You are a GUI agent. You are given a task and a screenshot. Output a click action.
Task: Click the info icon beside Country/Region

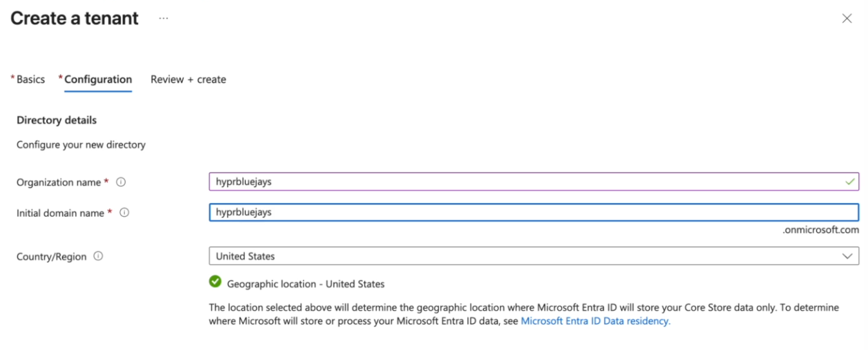pos(98,256)
